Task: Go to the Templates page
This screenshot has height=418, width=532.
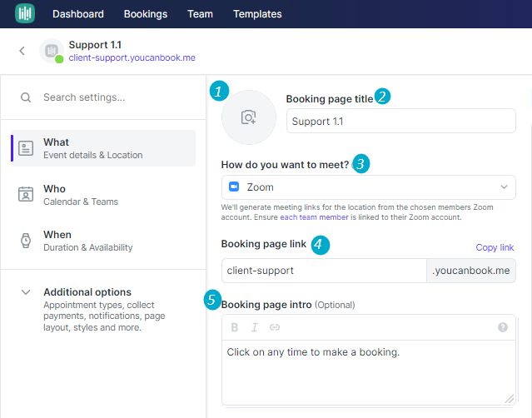Action: [x=257, y=14]
